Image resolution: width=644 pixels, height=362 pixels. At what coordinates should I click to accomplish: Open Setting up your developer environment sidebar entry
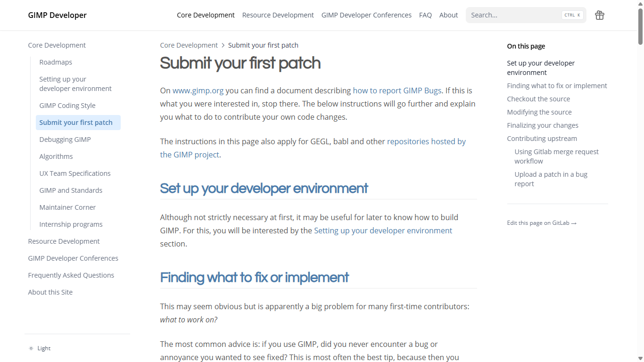[75, 83]
